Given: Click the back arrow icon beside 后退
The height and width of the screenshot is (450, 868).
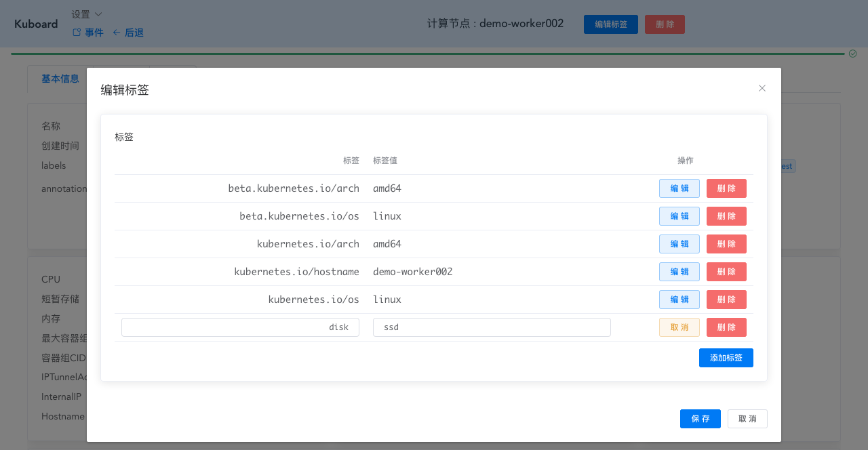Looking at the screenshot, I should tap(116, 32).
